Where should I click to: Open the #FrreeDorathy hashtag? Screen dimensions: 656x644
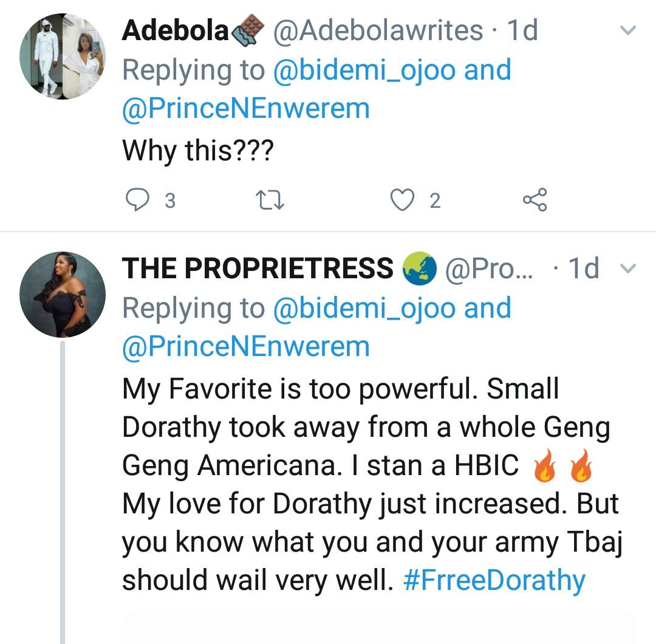point(494,580)
